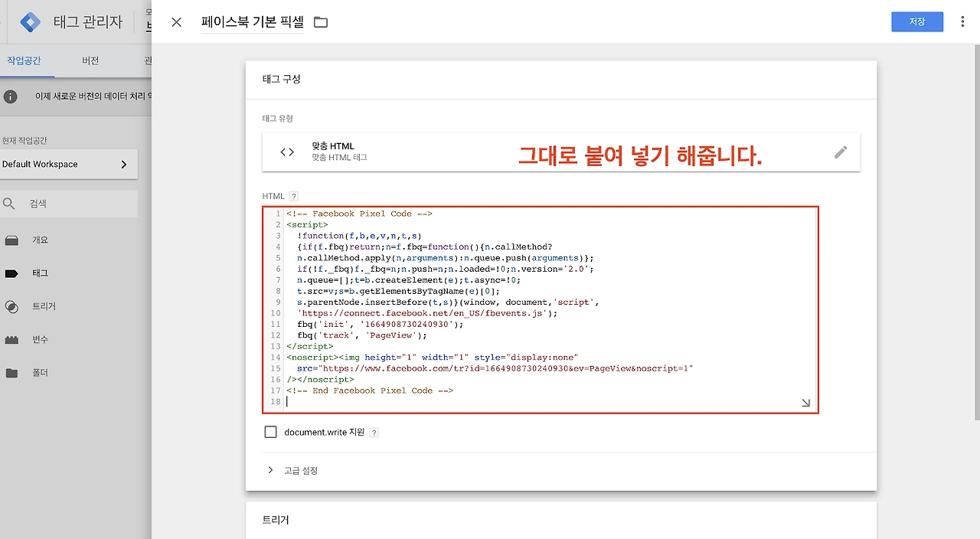The width and height of the screenshot is (980, 539).
Task: Click the 개요 briefcase icon in sidebar
Action: (x=11, y=240)
